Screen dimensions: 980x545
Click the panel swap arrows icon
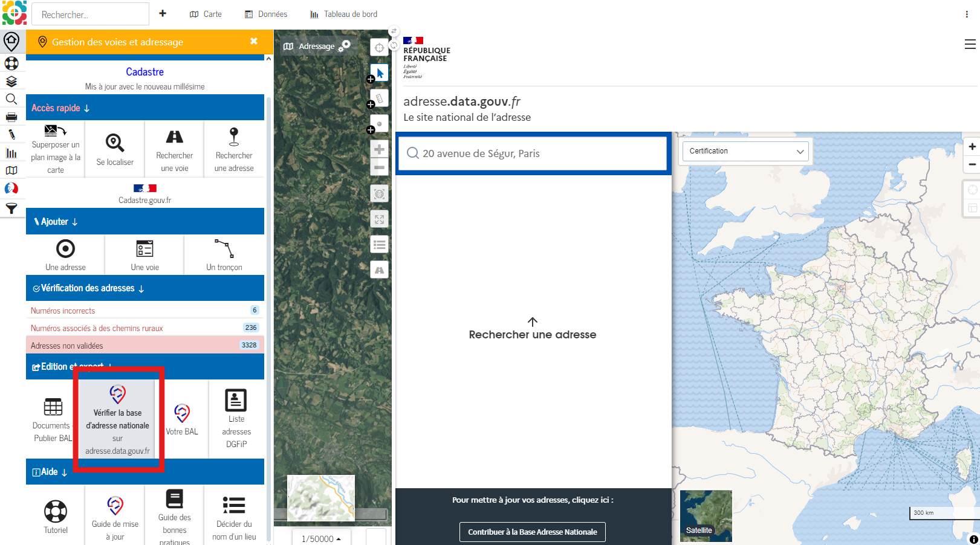[x=394, y=31]
